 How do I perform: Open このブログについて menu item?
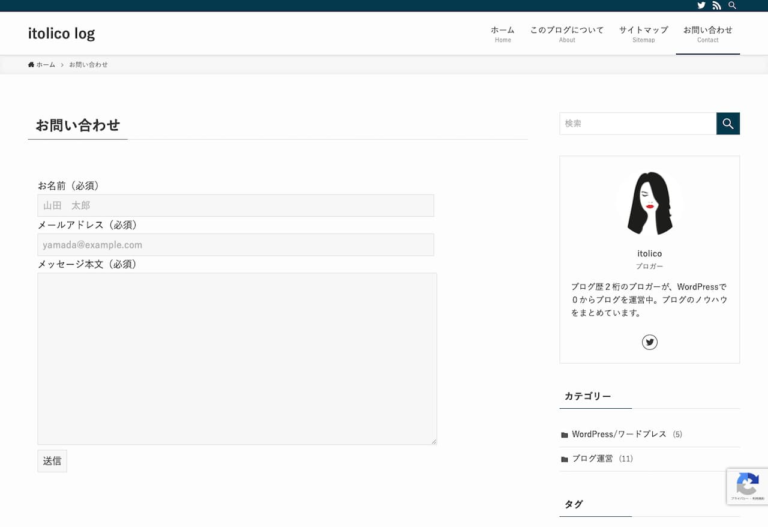(566, 33)
